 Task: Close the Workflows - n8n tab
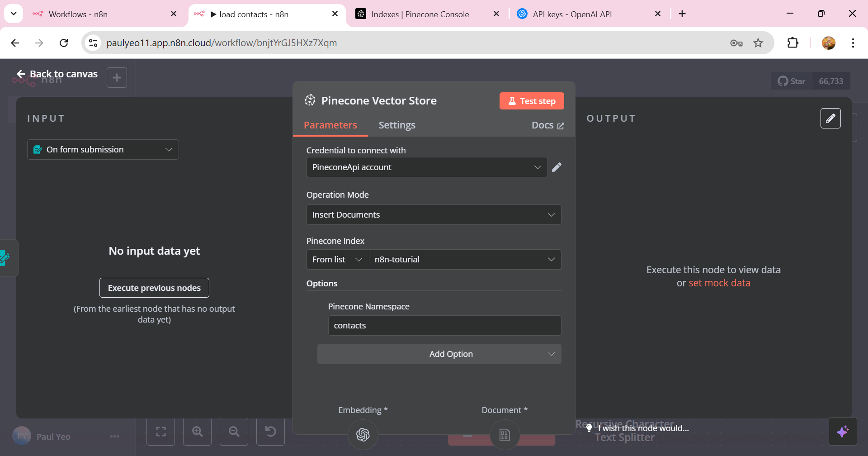[x=174, y=14]
